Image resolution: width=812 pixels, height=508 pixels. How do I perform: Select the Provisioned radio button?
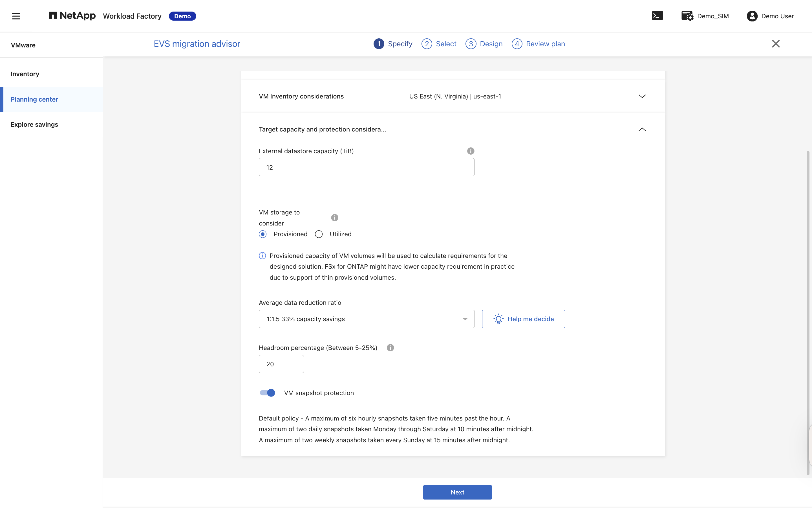263,234
